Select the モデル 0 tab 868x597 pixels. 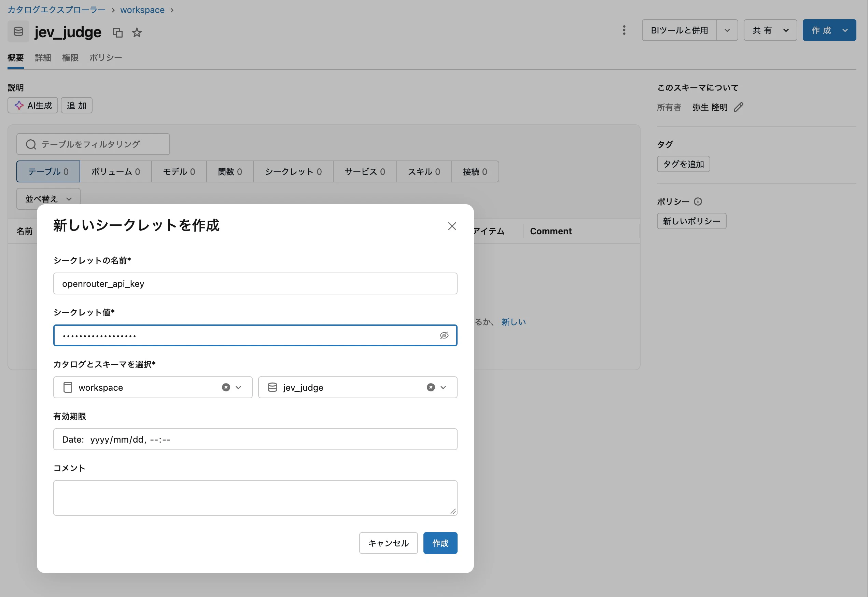[x=179, y=172]
